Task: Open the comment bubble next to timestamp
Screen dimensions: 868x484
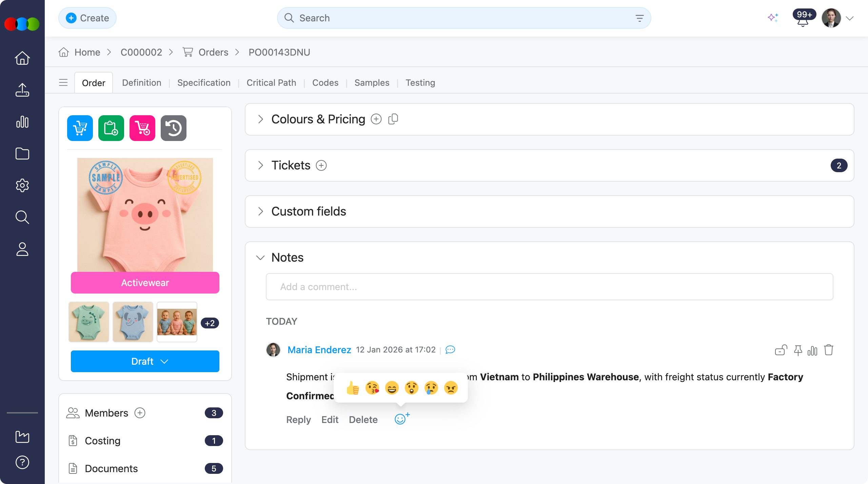Action: [450, 349]
